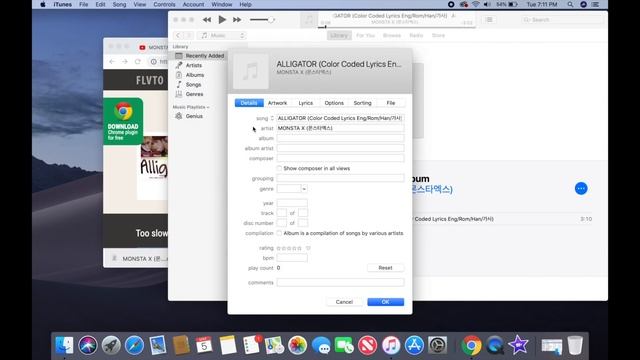Click the Spotlight search icon in menu bar
This screenshot has width=640, height=360.
[570, 4]
